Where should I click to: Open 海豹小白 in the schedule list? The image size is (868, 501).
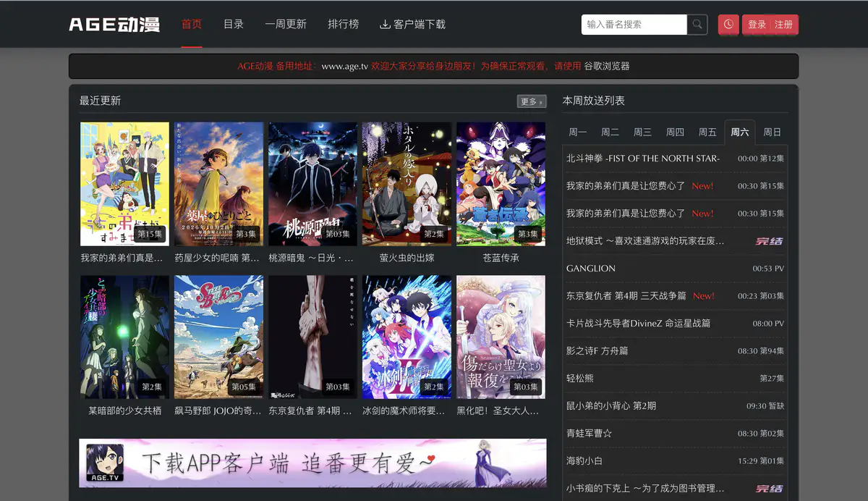click(584, 461)
